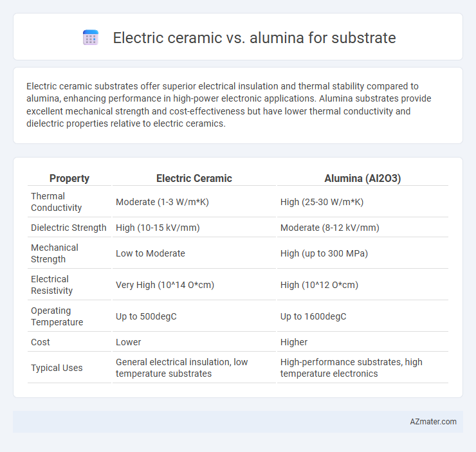
Task: Click the calendar grid icon beside the title
Action: (x=91, y=38)
